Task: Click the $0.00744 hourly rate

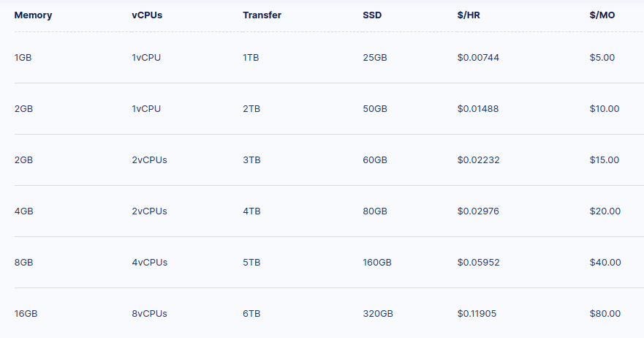Action: point(478,57)
